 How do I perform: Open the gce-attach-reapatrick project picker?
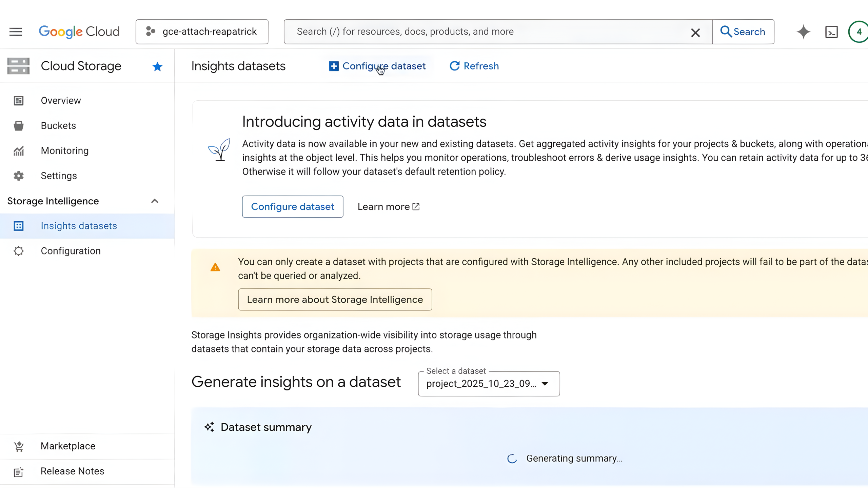(x=202, y=32)
